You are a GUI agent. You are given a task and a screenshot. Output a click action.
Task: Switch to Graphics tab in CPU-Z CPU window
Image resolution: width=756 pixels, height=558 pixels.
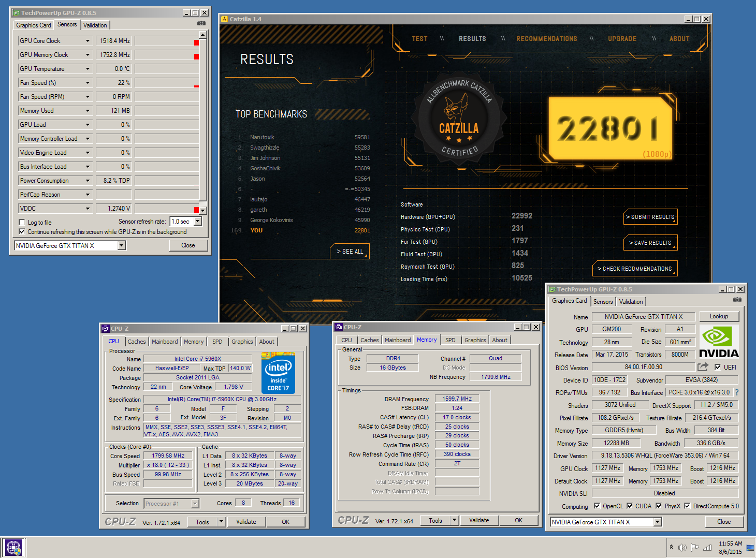(242, 342)
